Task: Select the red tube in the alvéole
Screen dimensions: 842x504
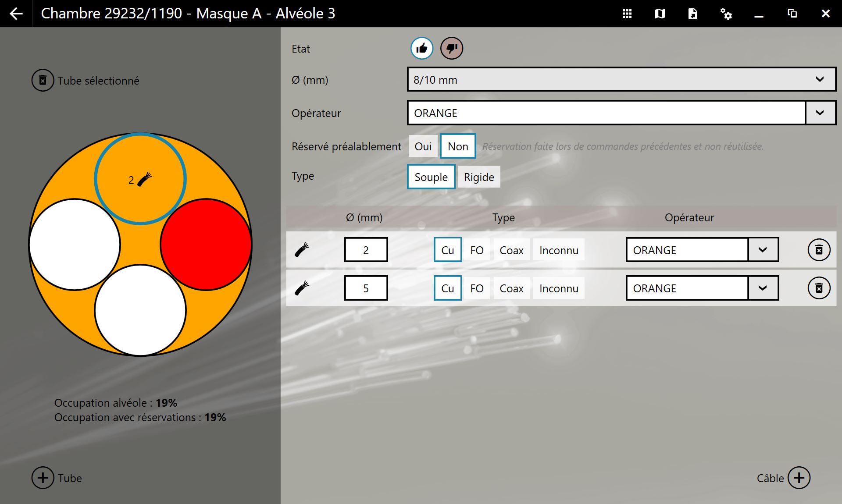Action: (x=206, y=245)
